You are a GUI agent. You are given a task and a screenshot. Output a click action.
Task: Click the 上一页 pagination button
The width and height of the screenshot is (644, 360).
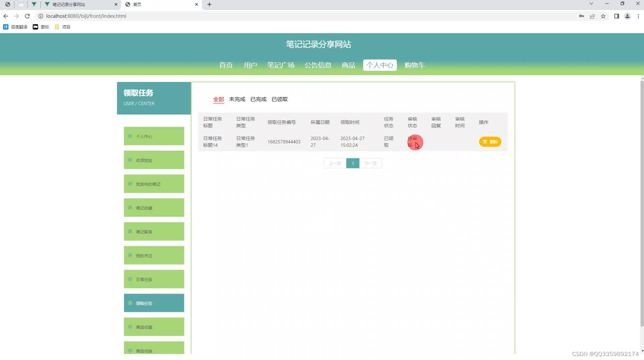(335, 164)
